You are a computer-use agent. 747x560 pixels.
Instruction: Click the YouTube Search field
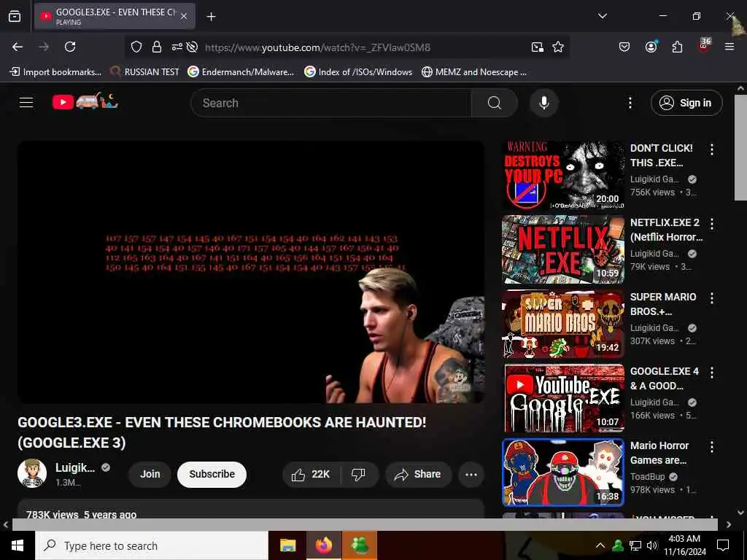pyautogui.click(x=330, y=103)
